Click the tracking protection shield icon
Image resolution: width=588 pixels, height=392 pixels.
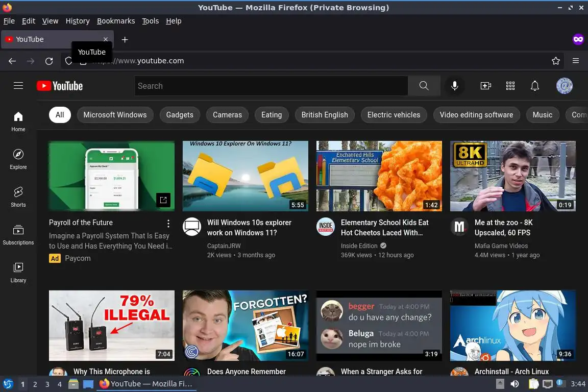tap(68, 61)
